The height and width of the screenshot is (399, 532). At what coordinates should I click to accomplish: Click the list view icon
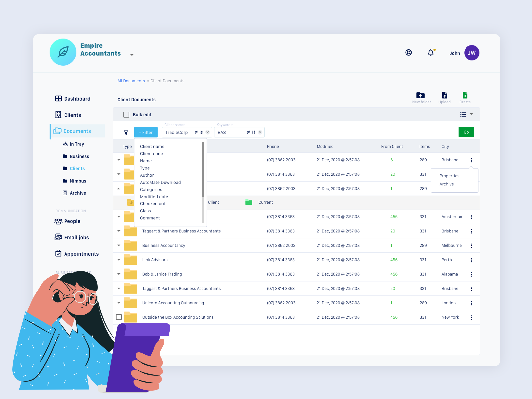463,114
